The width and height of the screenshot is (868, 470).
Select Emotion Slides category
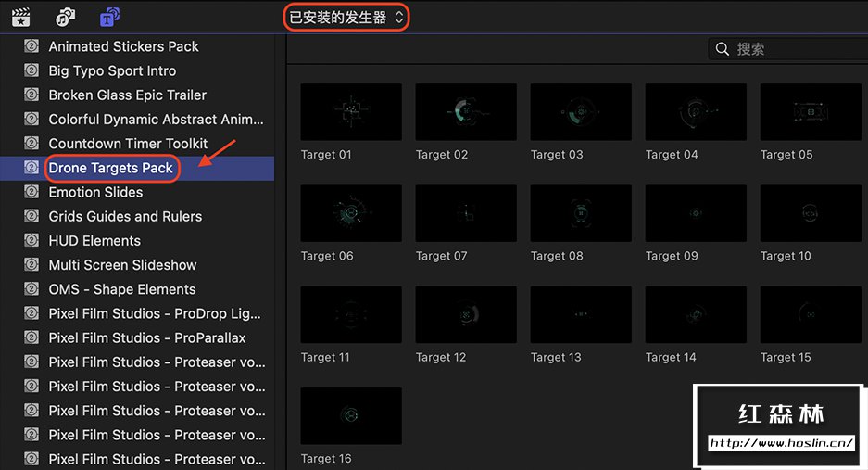tap(95, 192)
